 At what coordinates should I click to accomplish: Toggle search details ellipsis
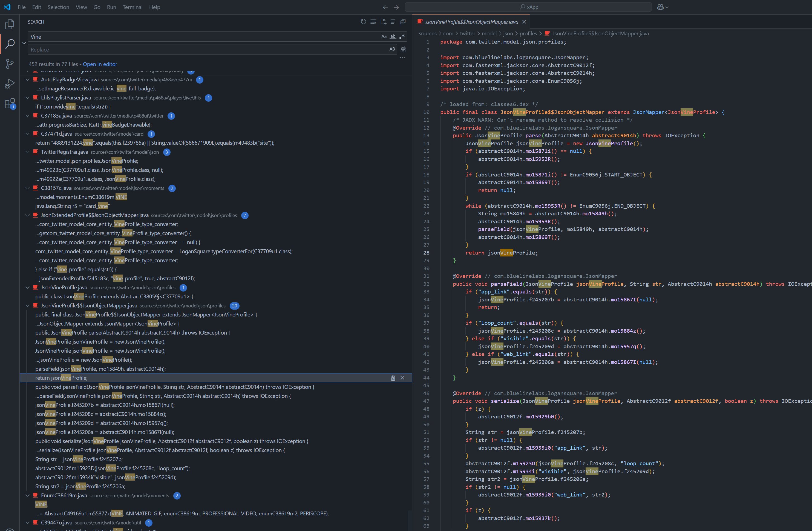point(403,58)
